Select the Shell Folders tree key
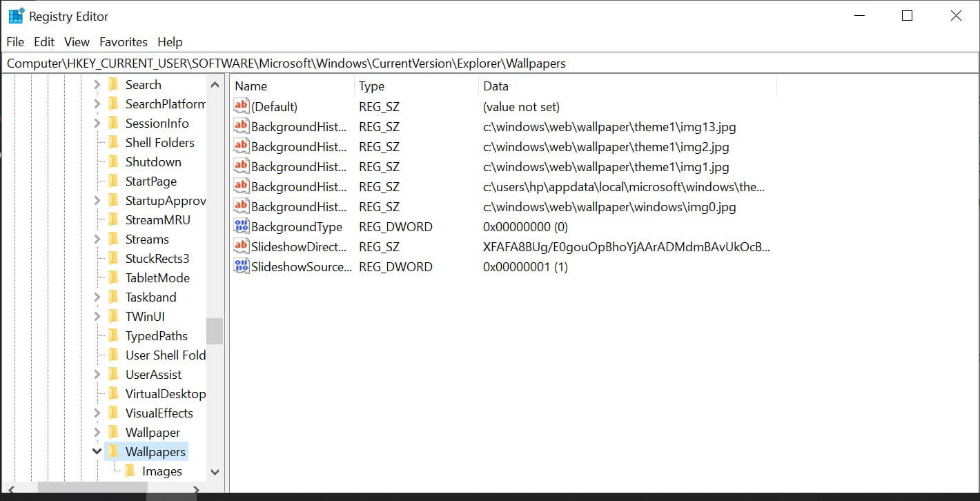 159,143
